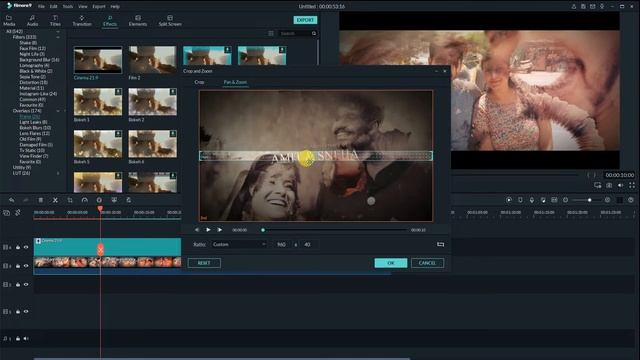Toggle the link icon beside the add-track icon

coord(18,213)
